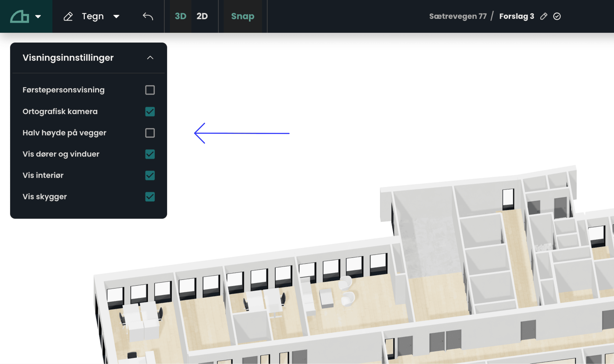Click the Forslag 3 edit pencil icon
The width and height of the screenshot is (614, 364).
tap(544, 16)
